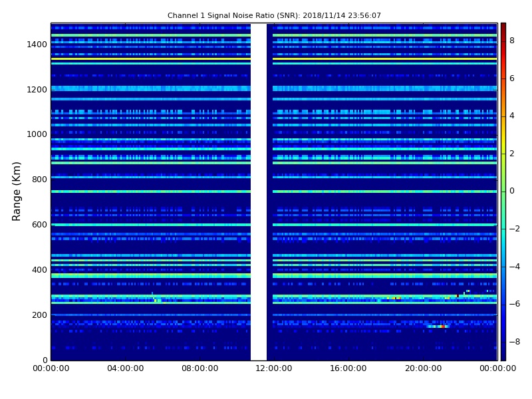The width and height of the screenshot is (532, 399).
Task: Click the Channel 1 SNR plot title
Action: pos(274,15)
